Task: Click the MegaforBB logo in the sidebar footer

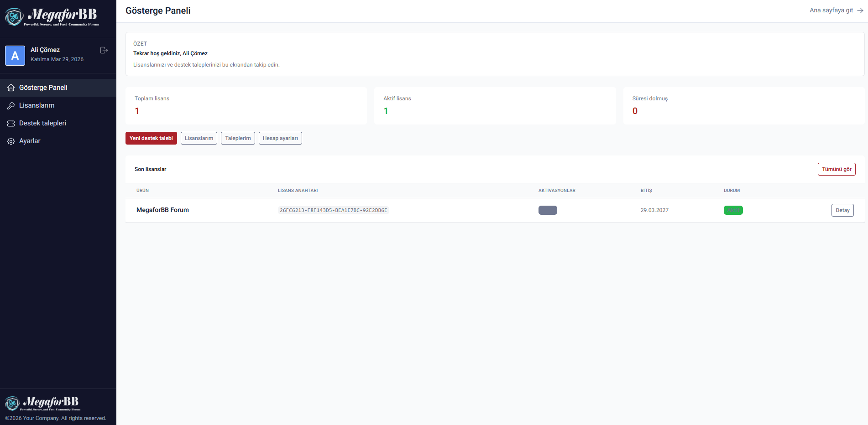Action: (x=42, y=403)
